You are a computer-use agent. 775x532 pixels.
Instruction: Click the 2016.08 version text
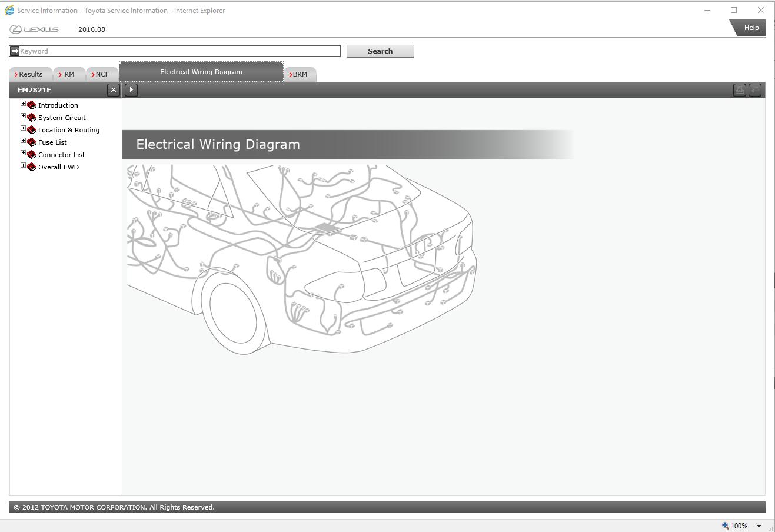[92, 29]
